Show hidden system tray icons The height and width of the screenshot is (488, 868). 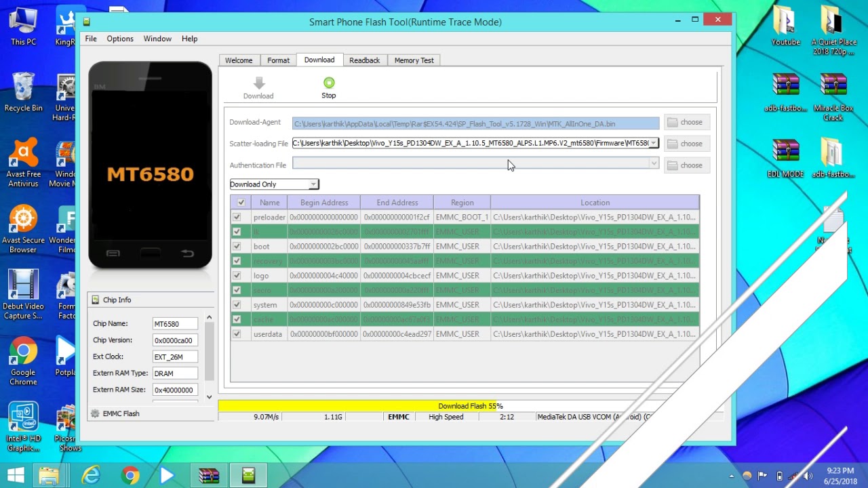point(731,476)
